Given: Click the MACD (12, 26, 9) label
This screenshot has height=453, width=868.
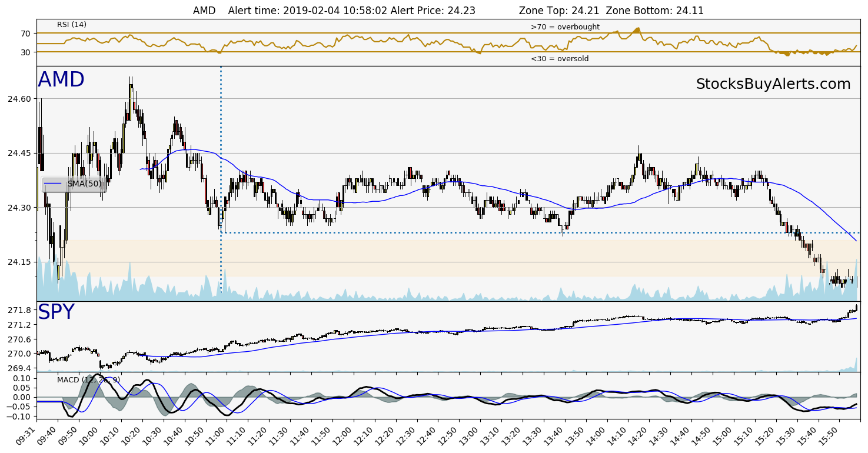Looking at the screenshot, I should click(88, 379).
